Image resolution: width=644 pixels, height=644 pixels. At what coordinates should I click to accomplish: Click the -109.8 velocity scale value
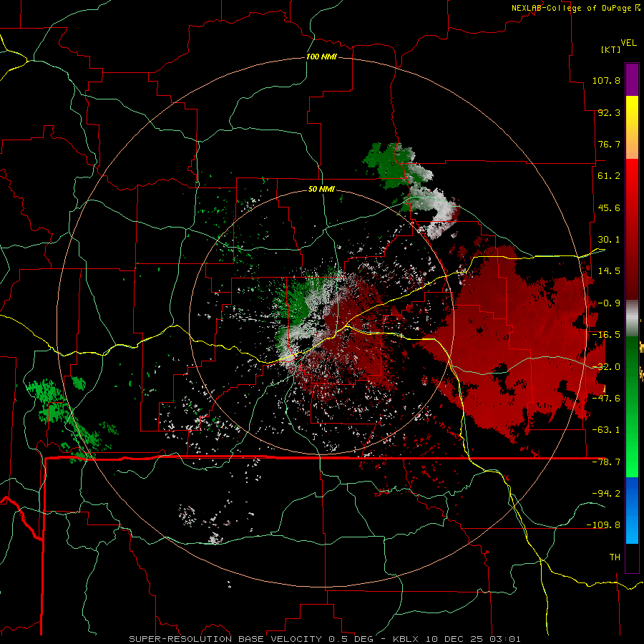[x=603, y=525]
